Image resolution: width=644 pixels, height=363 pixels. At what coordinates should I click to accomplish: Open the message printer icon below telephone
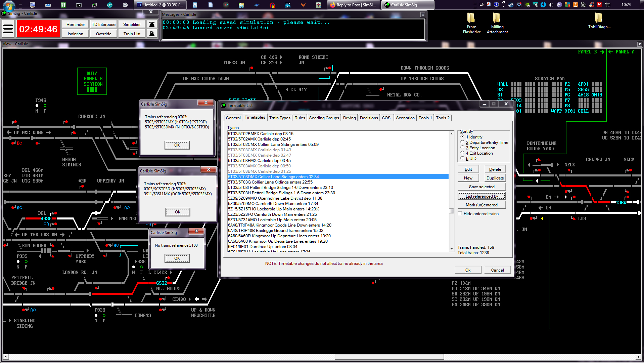click(152, 34)
